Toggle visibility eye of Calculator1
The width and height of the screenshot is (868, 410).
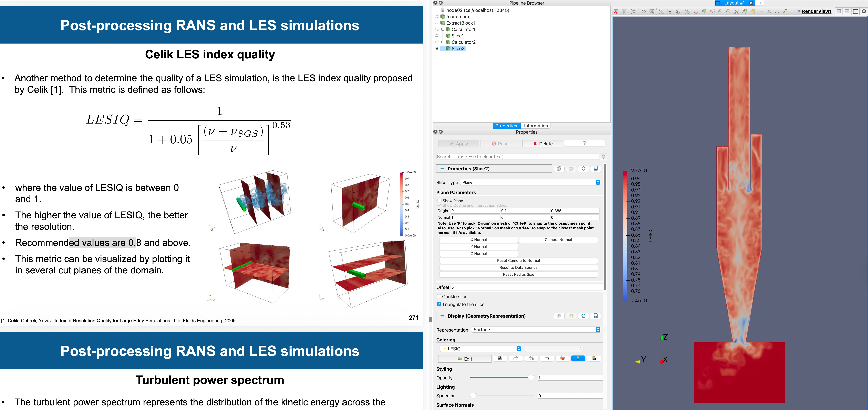coord(437,29)
